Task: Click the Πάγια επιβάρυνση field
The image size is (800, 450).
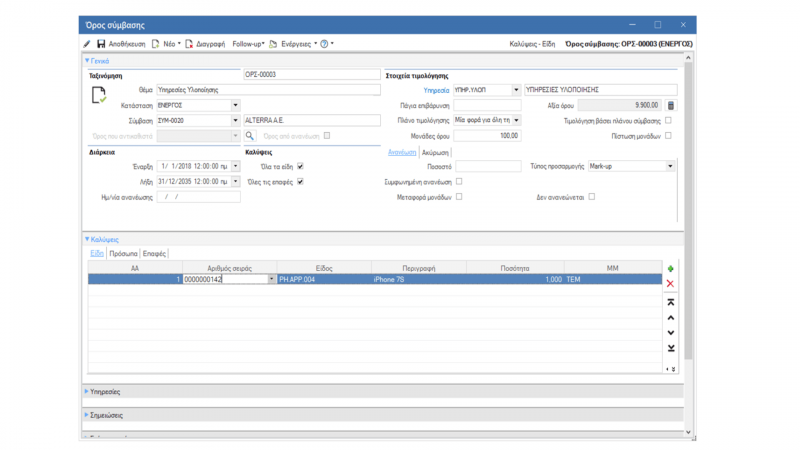Action: [487, 105]
